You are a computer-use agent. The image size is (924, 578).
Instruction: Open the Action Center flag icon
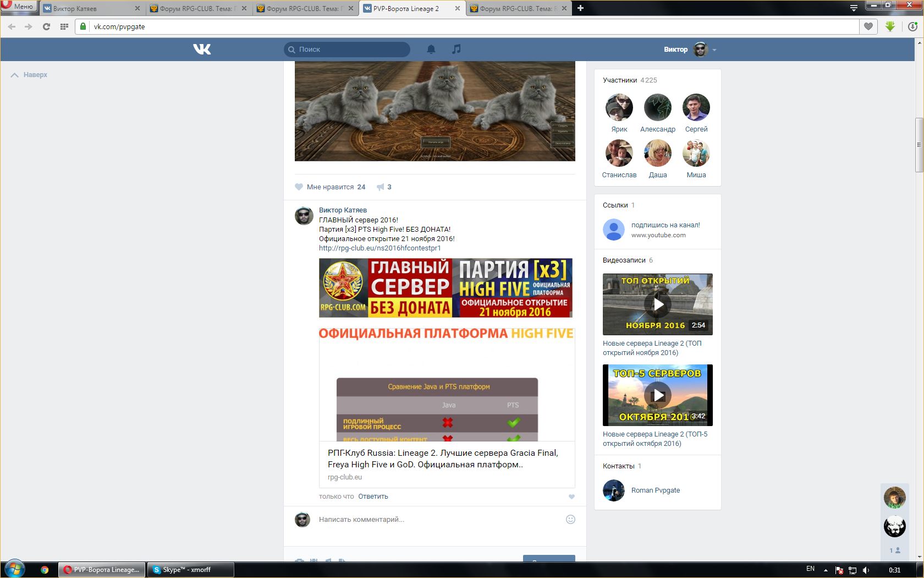[x=839, y=570]
